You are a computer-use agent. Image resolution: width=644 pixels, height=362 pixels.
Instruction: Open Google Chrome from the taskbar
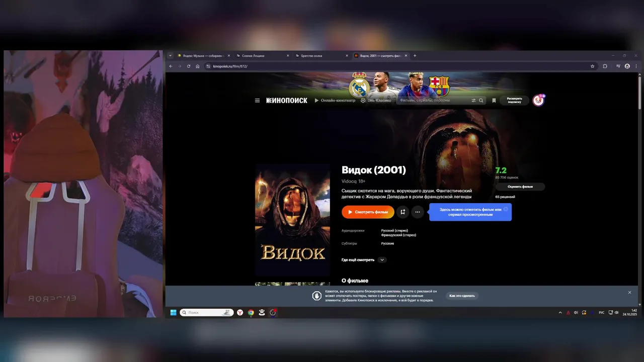(x=251, y=312)
